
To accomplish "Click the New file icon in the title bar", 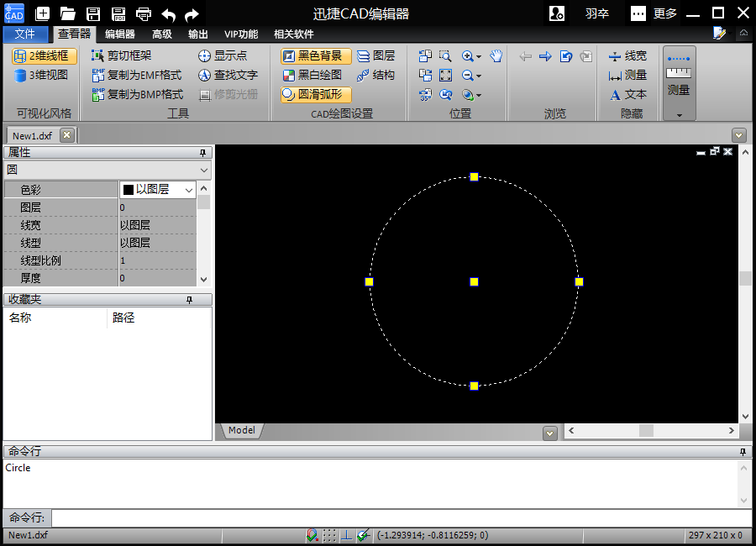I will pos(43,13).
